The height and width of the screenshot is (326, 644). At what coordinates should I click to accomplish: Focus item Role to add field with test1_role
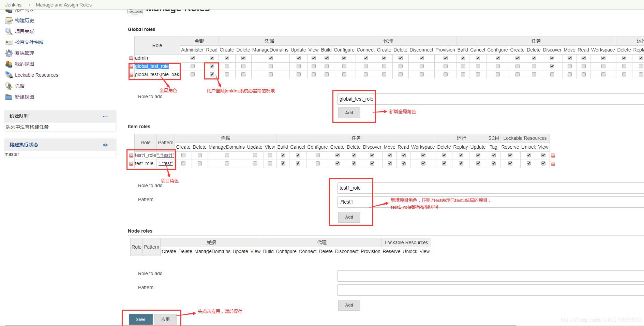click(491, 188)
